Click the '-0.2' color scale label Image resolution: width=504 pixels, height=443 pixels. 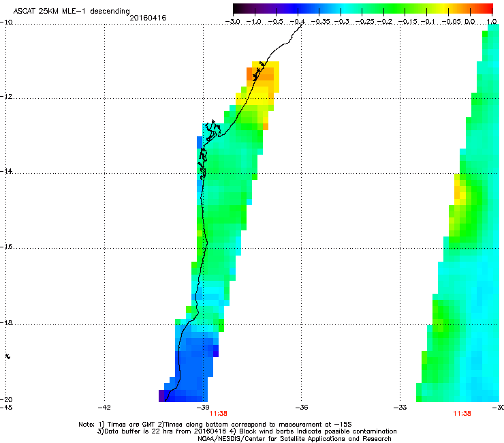[385, 22]
